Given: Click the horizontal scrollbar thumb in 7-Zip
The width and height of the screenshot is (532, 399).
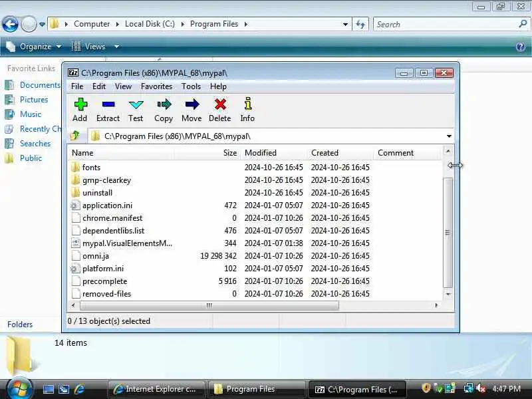Looking at the screenshot, I should (x=209, y=305).
